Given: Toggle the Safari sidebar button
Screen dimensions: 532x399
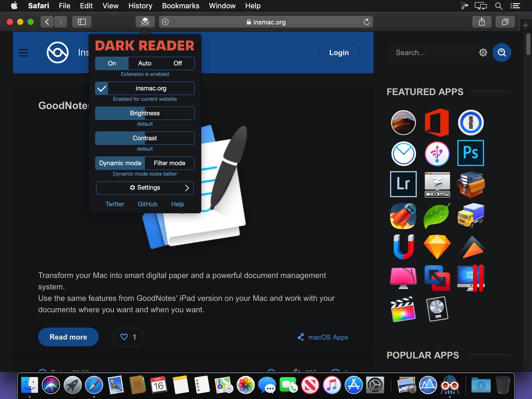Looking at the screenshot, I should [x=82, y=22].
